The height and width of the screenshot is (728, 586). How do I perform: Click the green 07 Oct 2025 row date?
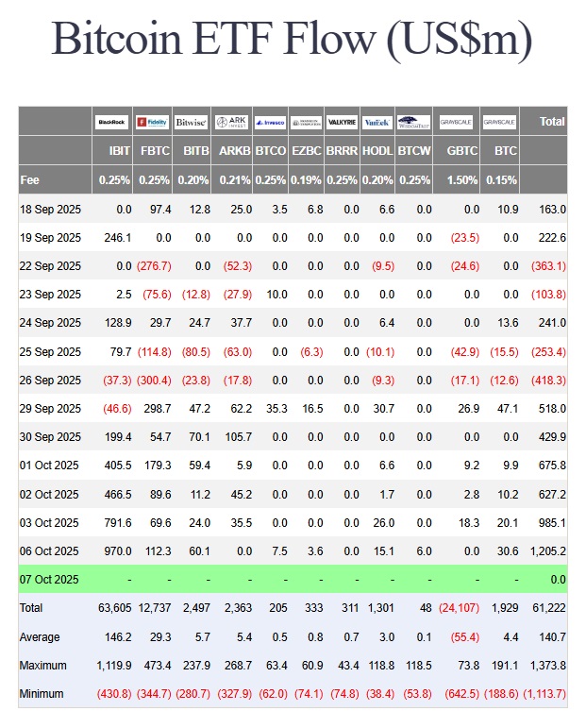[x=50, y=579]
